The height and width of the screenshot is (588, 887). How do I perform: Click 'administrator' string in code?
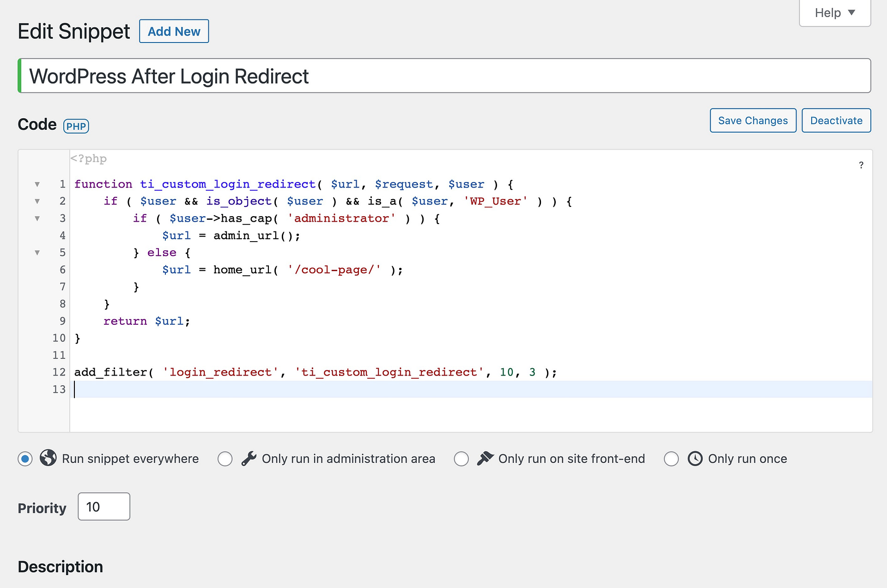(341, 218)
